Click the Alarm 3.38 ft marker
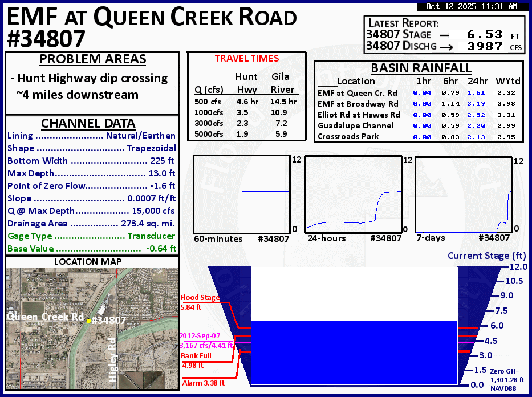This screenshot has width=532, height=397. (203, 383)
